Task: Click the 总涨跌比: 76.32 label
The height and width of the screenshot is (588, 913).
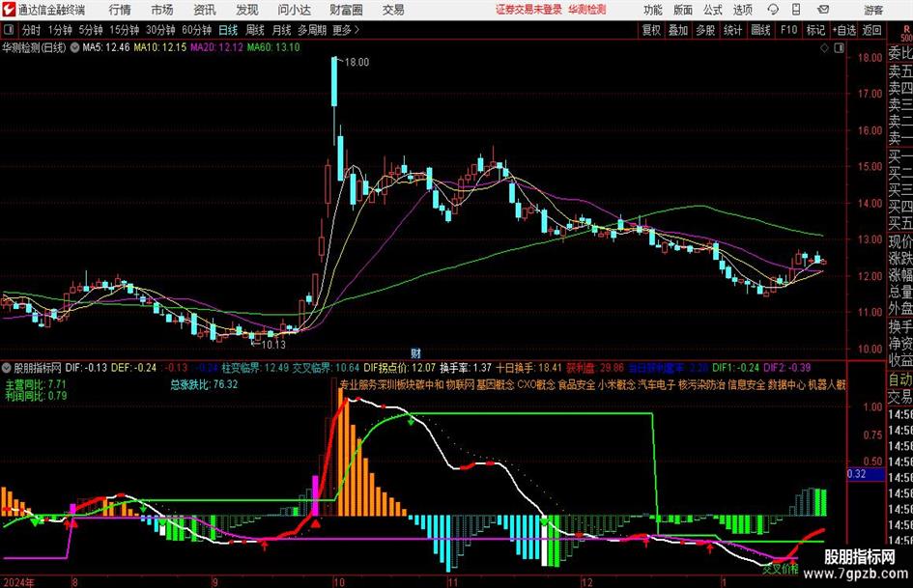Action: (x=204, y=384)
